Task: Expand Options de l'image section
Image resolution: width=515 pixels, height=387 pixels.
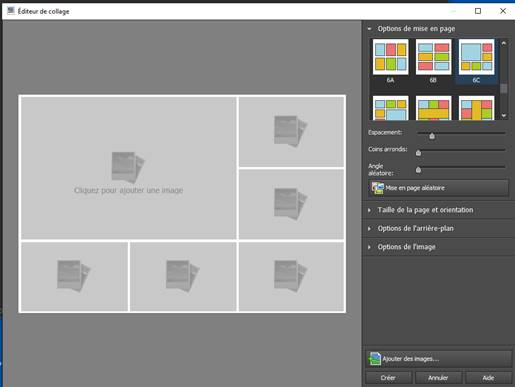Action: coord(406,247)
